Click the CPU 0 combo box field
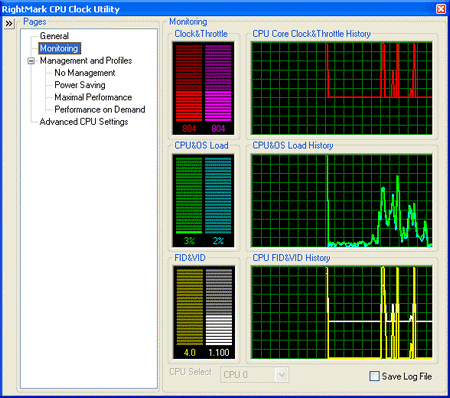Screen dimensions: 450x398 pos(254,375)
